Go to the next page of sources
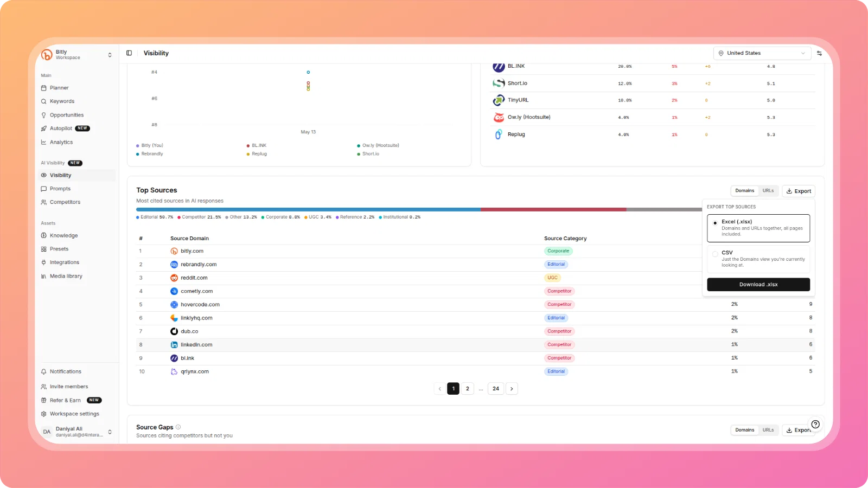Image resolution: width=868 pixels, height=488 pixels. point(512,389)
